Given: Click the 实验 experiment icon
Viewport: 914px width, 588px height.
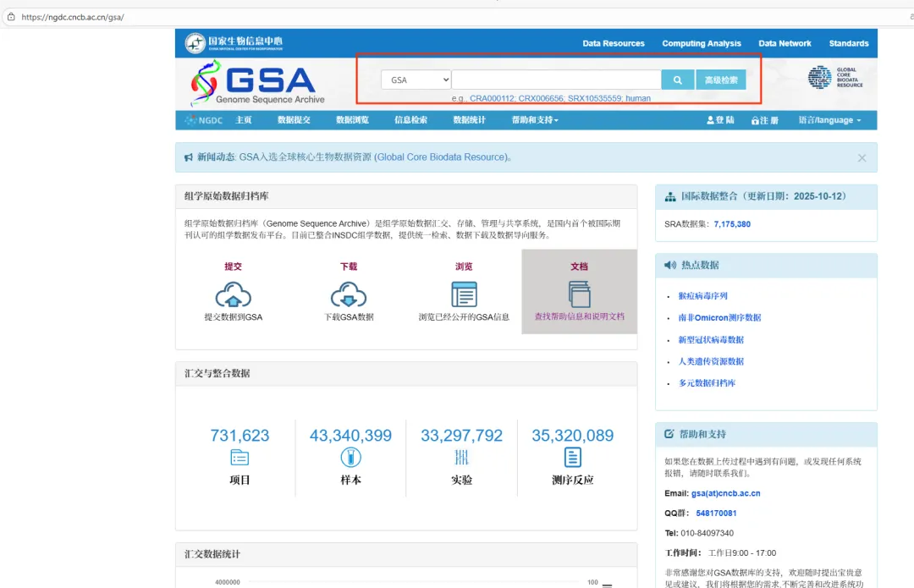Looking at the screenshot, I should tap(462, 458).
